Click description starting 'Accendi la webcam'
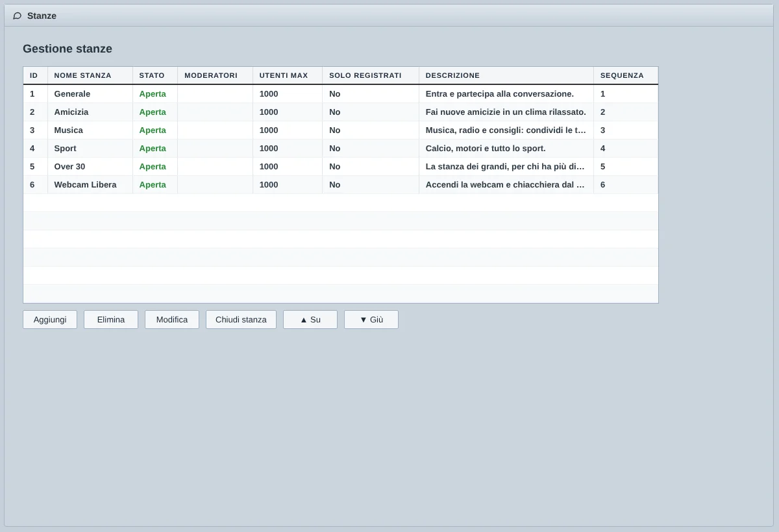The image size is (779, 532). click(506, 185)
